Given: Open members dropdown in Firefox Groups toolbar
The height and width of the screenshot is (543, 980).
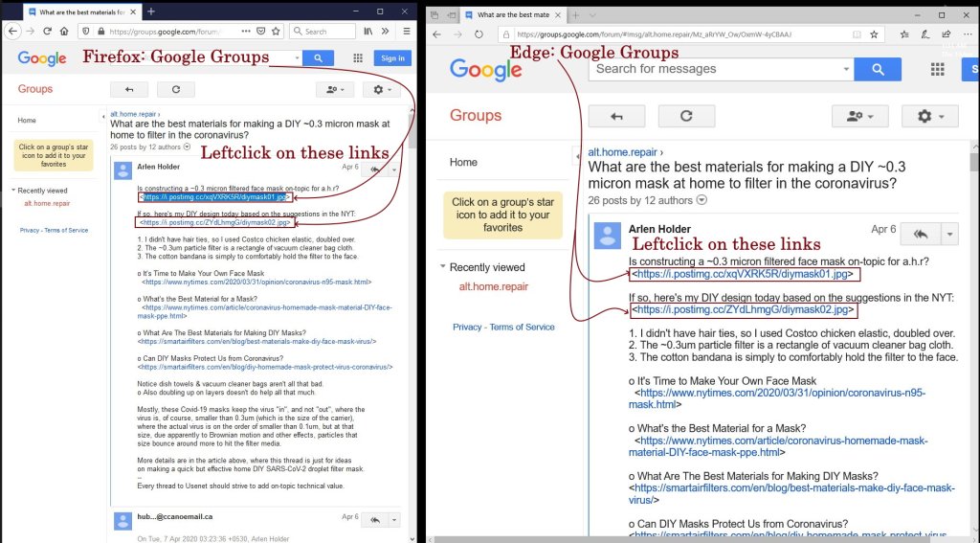Looking at the screenshot, I should coord(335,89).
